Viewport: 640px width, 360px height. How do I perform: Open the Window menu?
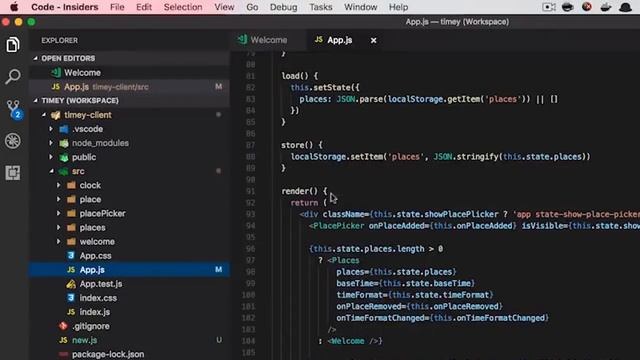pyautogui.click(x=360, y=7)
